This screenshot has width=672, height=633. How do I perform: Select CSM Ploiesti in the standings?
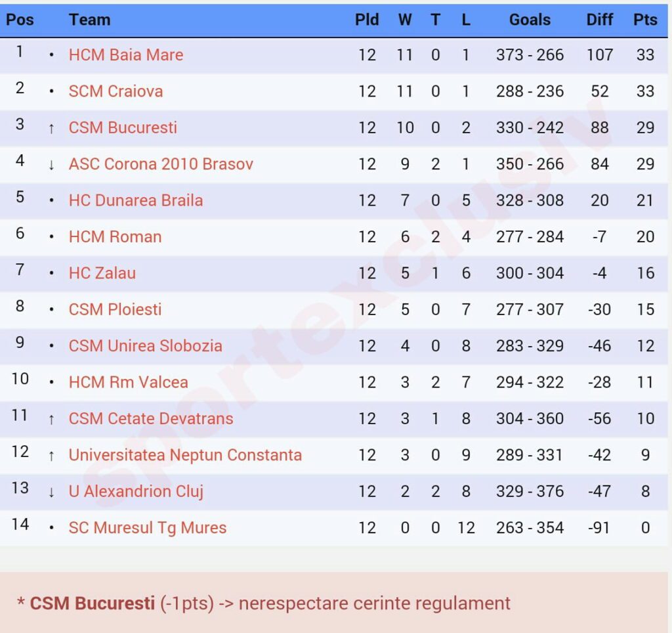[x=115, y=309]
